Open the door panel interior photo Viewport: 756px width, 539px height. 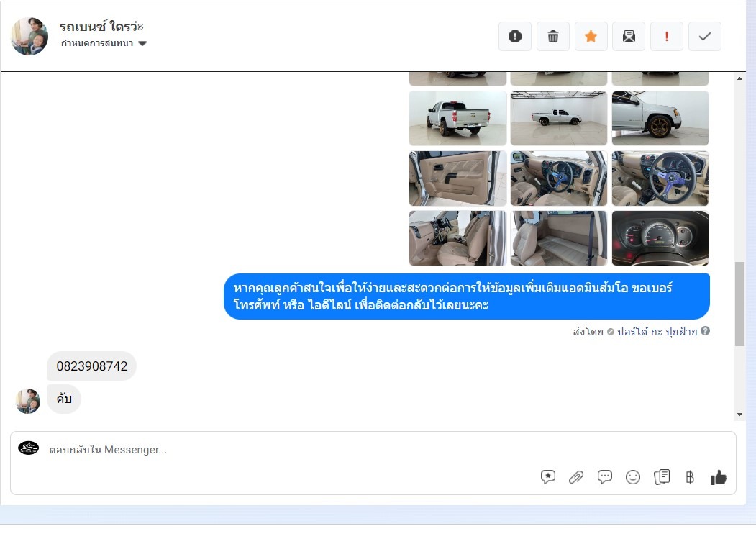pyautogui.click(x=457, y=178)
